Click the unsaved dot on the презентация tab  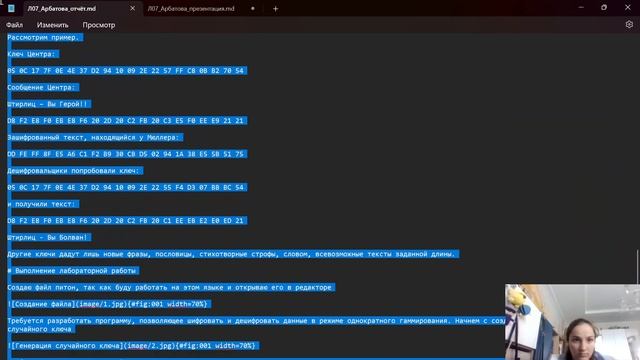[253, 9]
